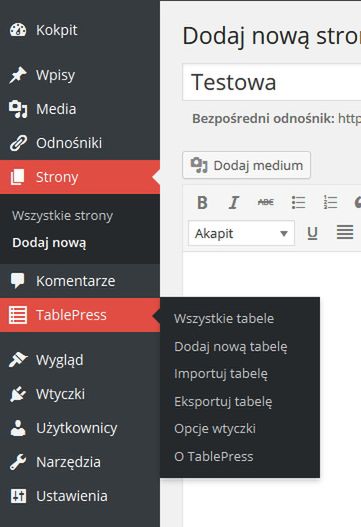This screenshot has width=361, height=527.
Task: Toggle underline formatting
Action: (313, 233)
